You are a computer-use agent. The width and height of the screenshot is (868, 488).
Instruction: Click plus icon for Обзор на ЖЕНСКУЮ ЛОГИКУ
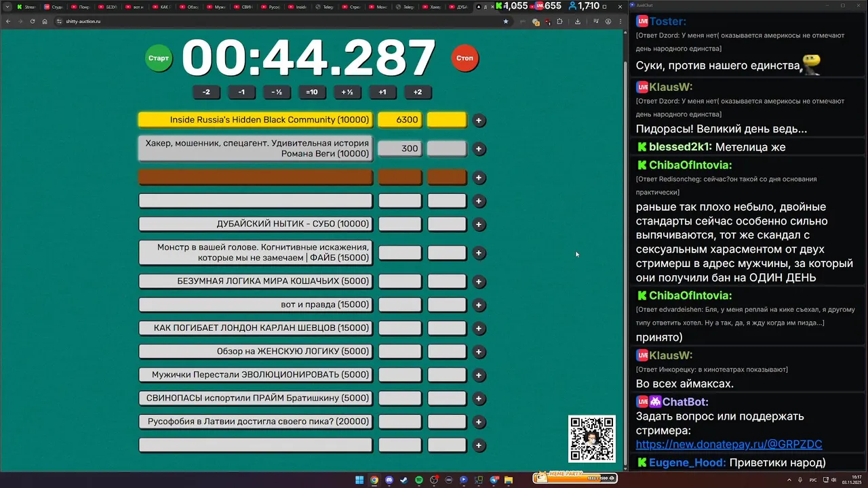click(479, 352)
